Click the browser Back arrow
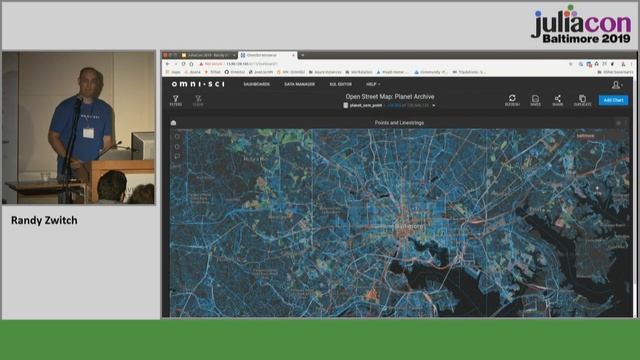This screenshot has height=360, width=640. pos(167,64)
